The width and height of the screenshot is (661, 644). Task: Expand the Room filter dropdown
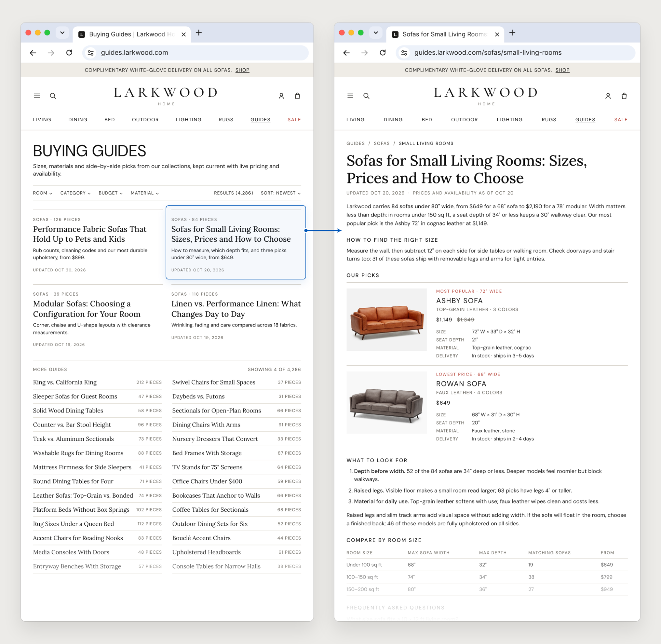[43, 193]
